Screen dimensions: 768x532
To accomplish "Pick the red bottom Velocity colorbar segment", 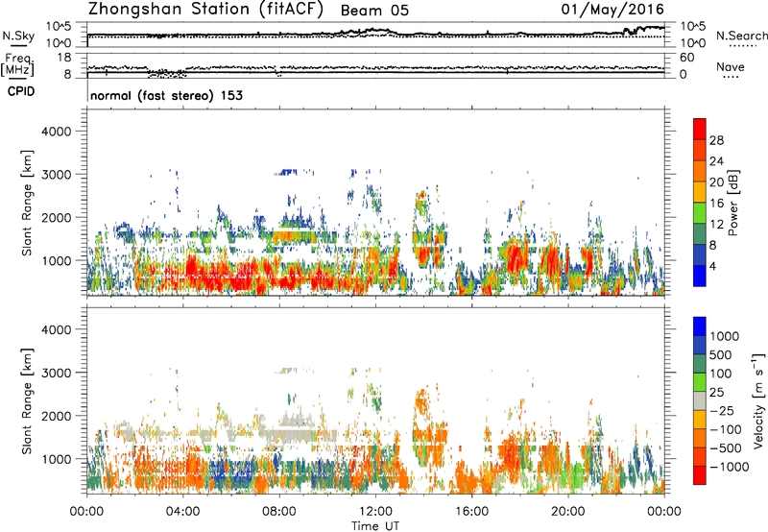I will tap(700, 475).
